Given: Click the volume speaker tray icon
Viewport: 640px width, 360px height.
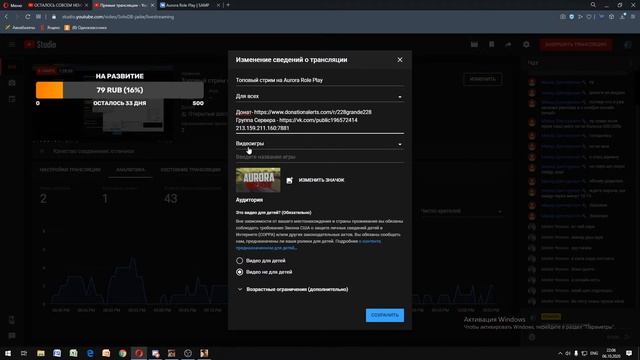Looking at the screenshot, I should point(568,353).
